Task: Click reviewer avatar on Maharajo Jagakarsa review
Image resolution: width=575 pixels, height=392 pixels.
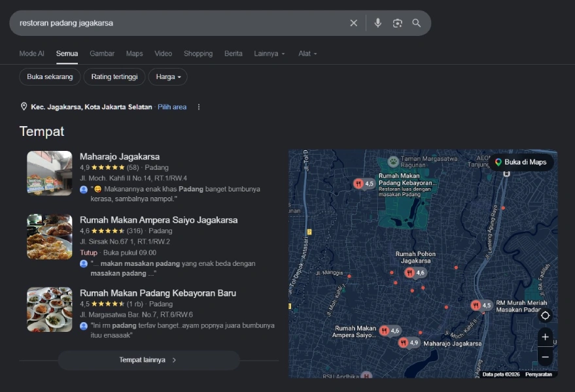Action: point(84,189)
